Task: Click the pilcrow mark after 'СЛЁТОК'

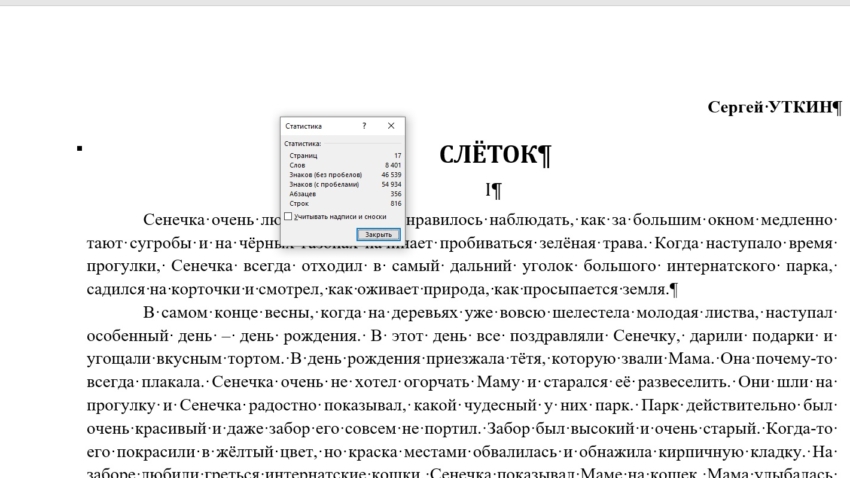Action: point(543,155)
